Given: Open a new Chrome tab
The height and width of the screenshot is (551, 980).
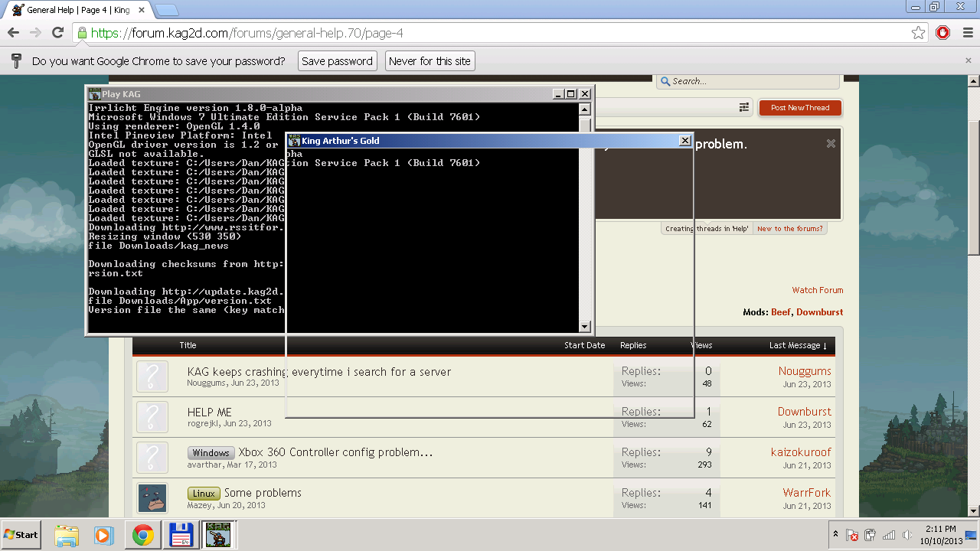Looking at the screenshot, I should [x=167, y=10].
